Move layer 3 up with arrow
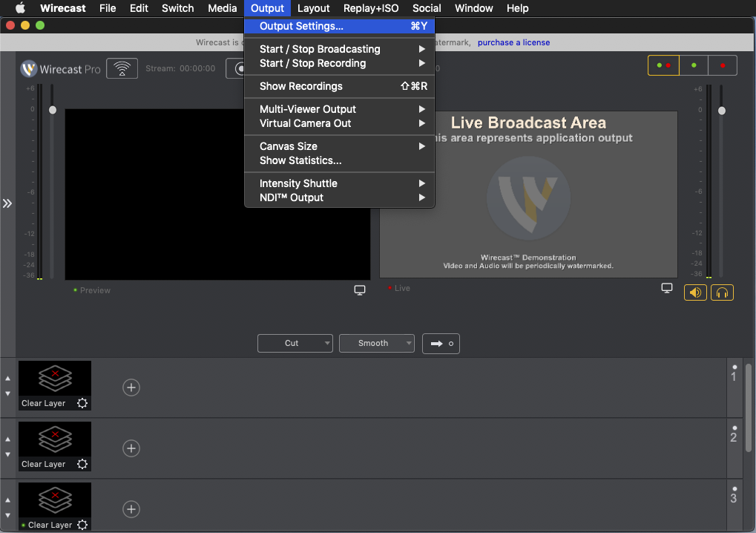The image size is (756, 533). pos(7,500)
